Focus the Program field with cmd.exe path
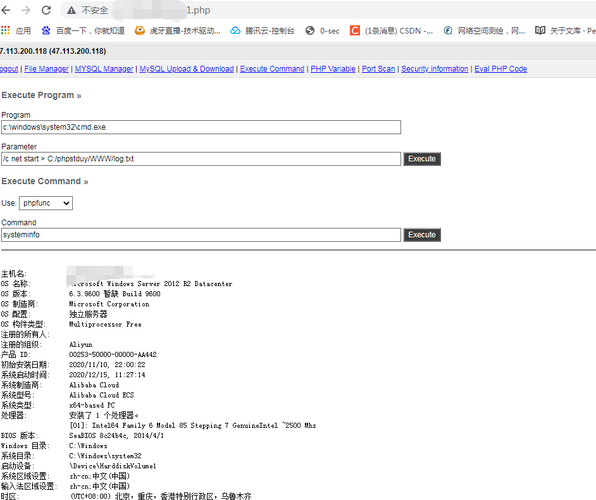596x500 pixels. [201, 127]
